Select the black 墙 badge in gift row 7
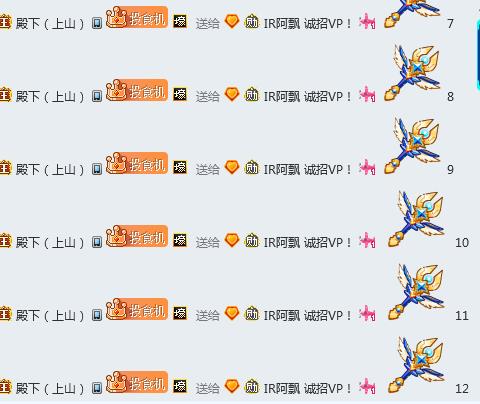480x404 pixels. point(180,21)
